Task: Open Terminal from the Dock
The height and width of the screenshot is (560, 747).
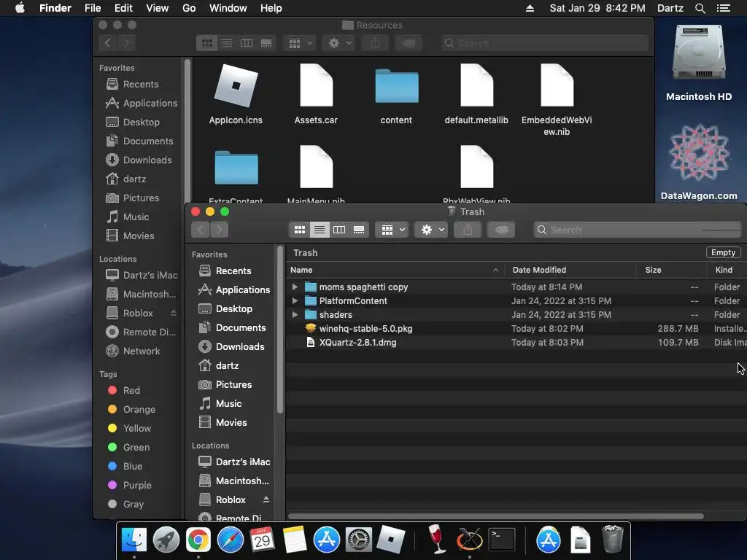Action: pos(502,540)
